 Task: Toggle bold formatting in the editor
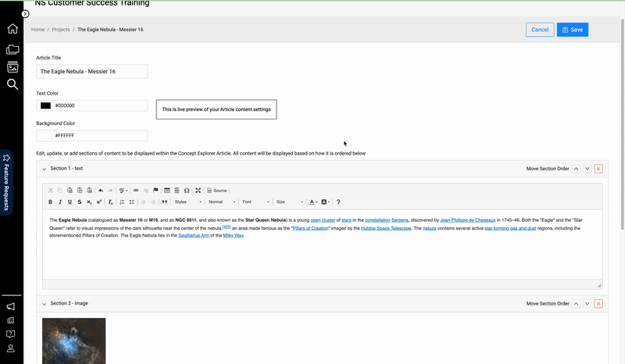(x=51, y=202)
